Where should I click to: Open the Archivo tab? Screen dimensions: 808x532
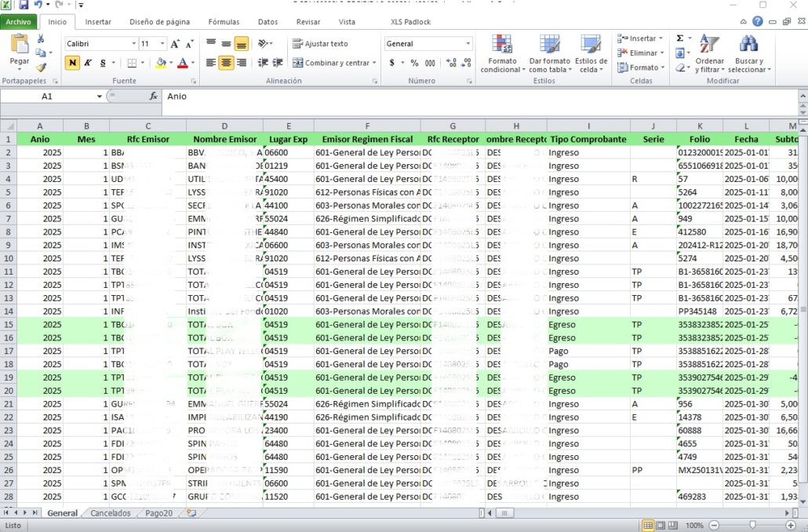pyautogui.click(x=19, y=22)
